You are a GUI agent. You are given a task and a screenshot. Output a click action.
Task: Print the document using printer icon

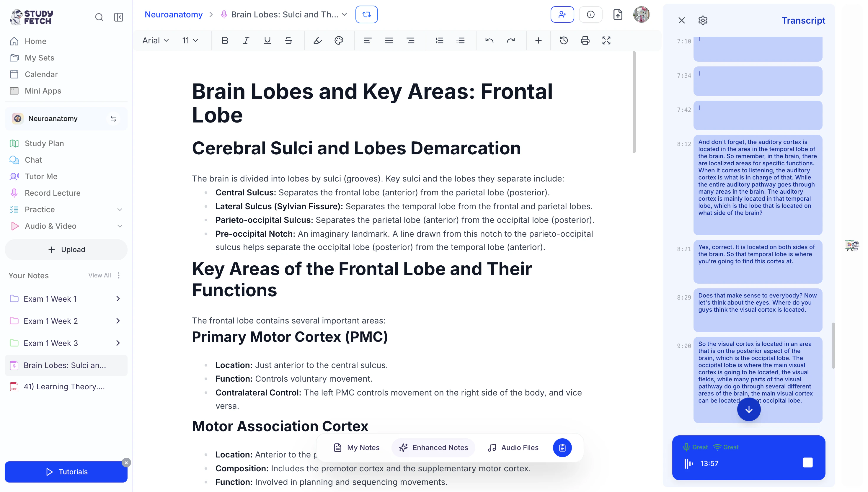coord(585,40)
